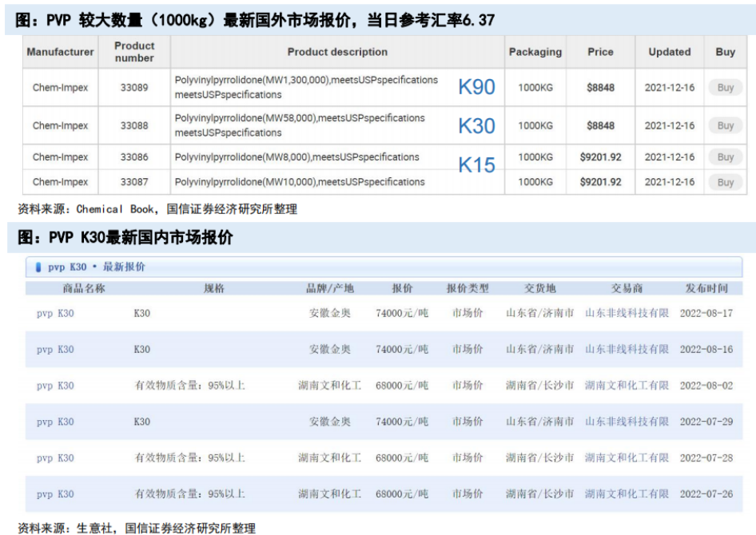Image resolution: width=756 pixels, height=535 pixels.
Task: Select the Updated column header
Action: [x=669, y=52]
